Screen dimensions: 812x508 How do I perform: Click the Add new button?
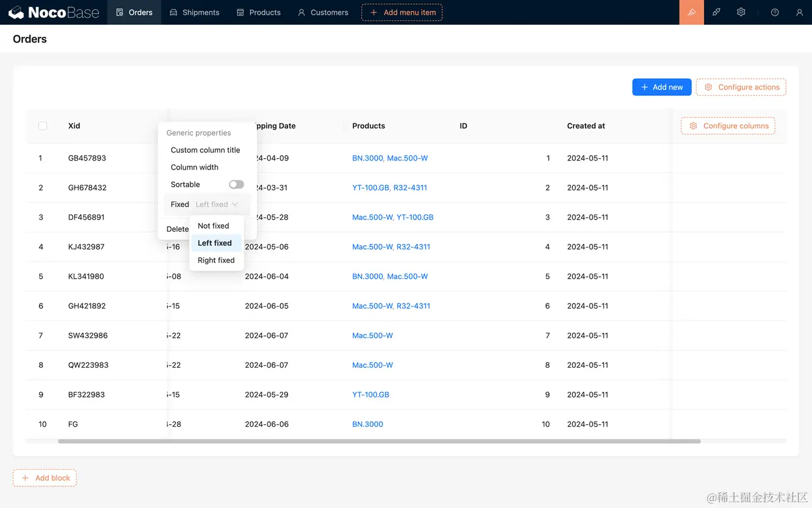coord(662,87)
